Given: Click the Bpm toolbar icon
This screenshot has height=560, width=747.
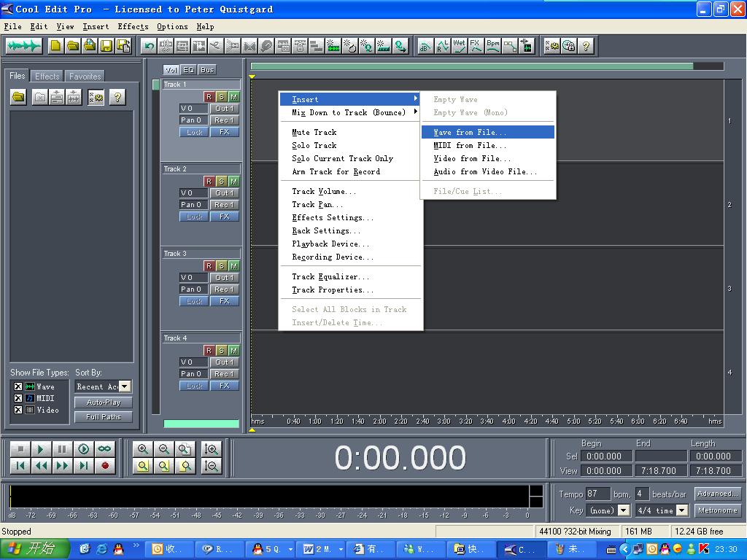Looking at the screenshot, I should 493,46.
